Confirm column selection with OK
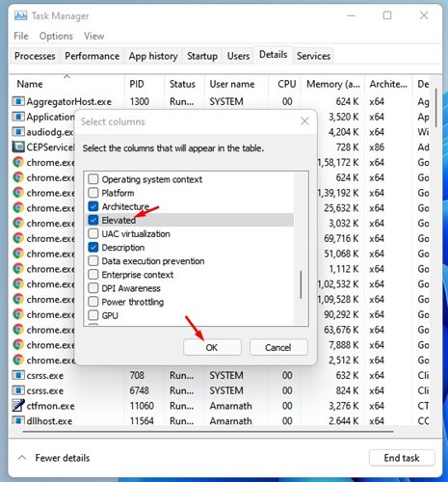The width and height of the screenshot is (448, 482). point(212,347)
